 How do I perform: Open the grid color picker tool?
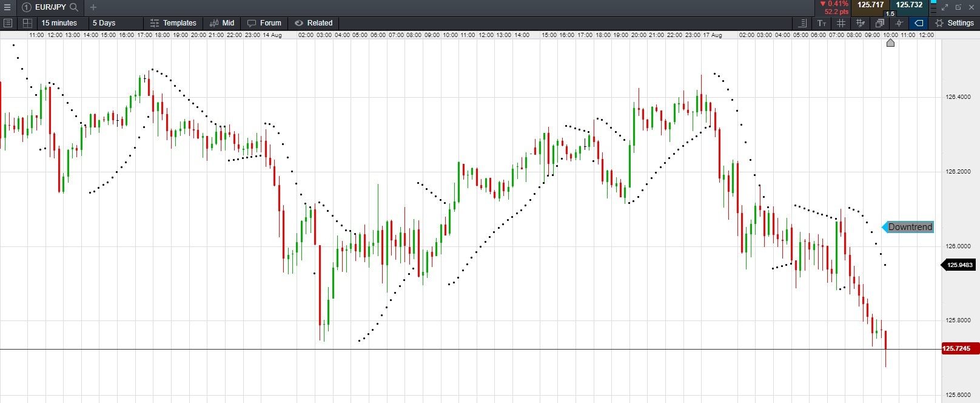(860, 23)
